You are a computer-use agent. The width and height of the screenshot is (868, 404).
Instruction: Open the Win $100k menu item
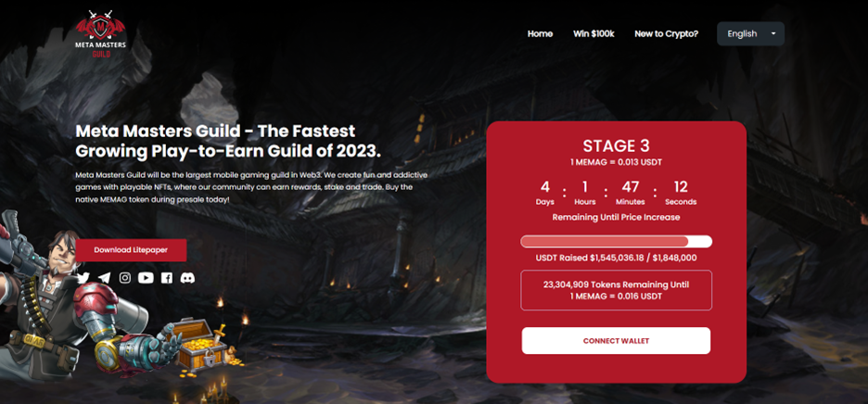pyautogui.click(x=594, y=33)
